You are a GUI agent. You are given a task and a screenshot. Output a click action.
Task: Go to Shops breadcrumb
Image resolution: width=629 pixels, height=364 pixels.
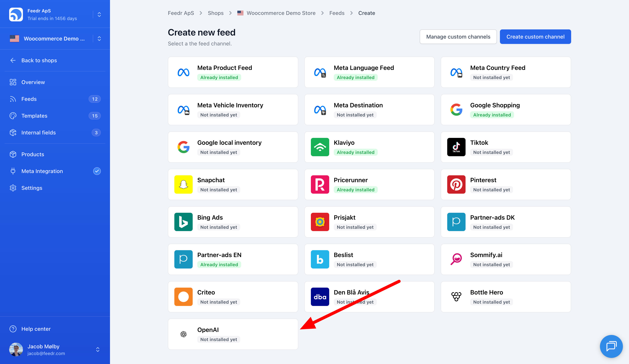click(215, 13)
